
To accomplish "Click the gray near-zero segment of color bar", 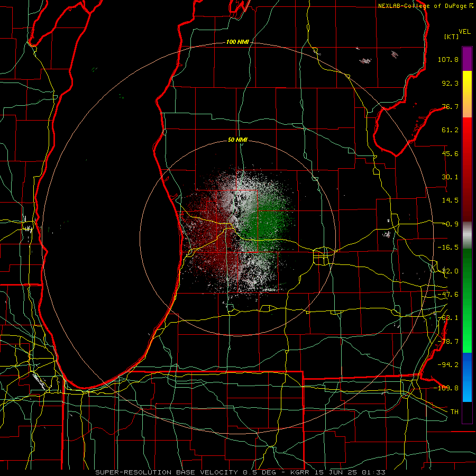I will tap(467, 235).
